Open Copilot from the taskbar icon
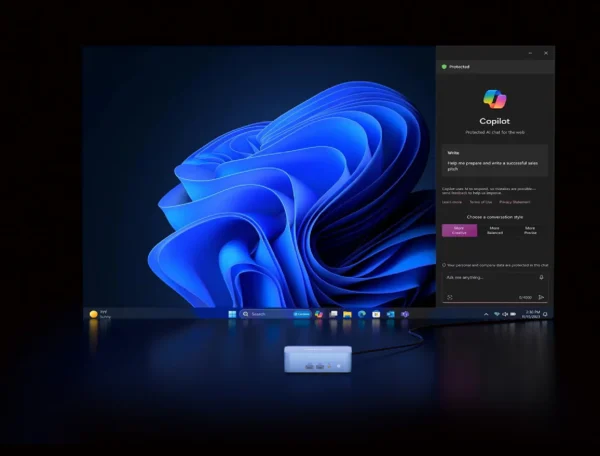 (x=319, y=314)
